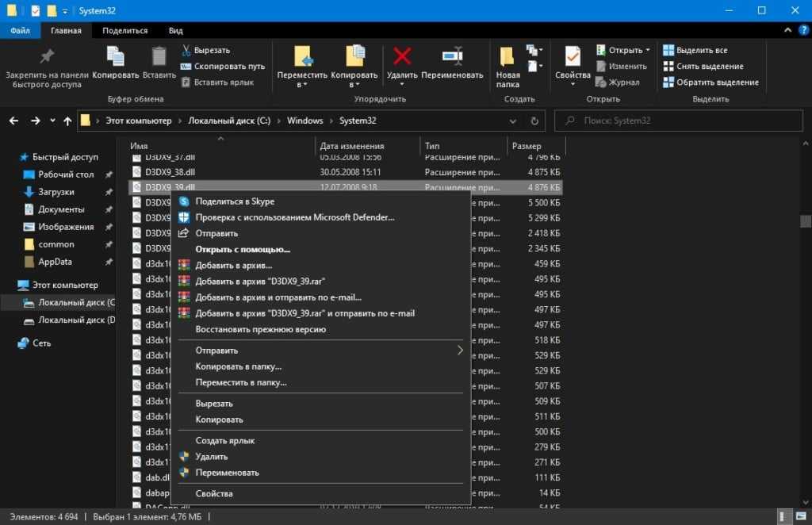812x525 pixels.
Task: Click the Skype icon in context menu
Action: (184, 201)
